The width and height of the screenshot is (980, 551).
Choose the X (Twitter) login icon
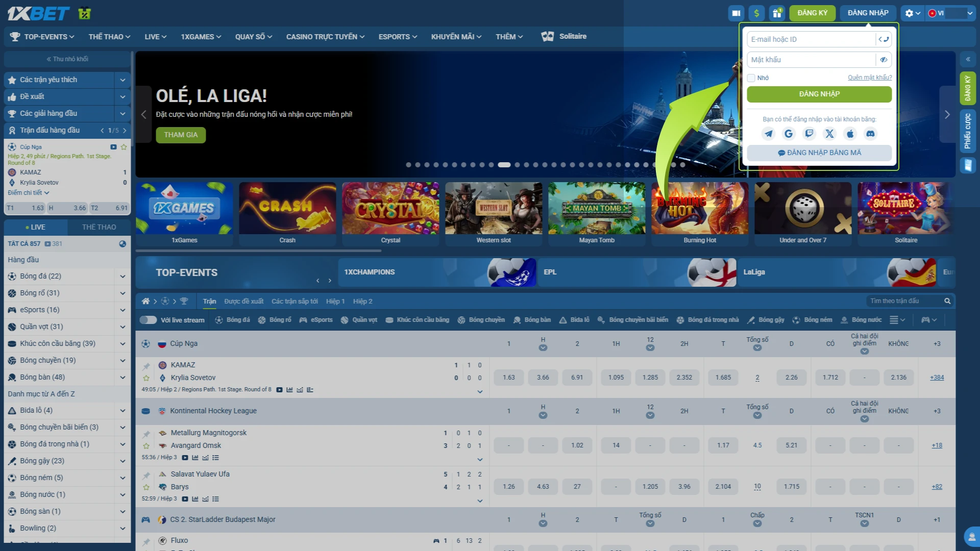click(x=829, y=134)
